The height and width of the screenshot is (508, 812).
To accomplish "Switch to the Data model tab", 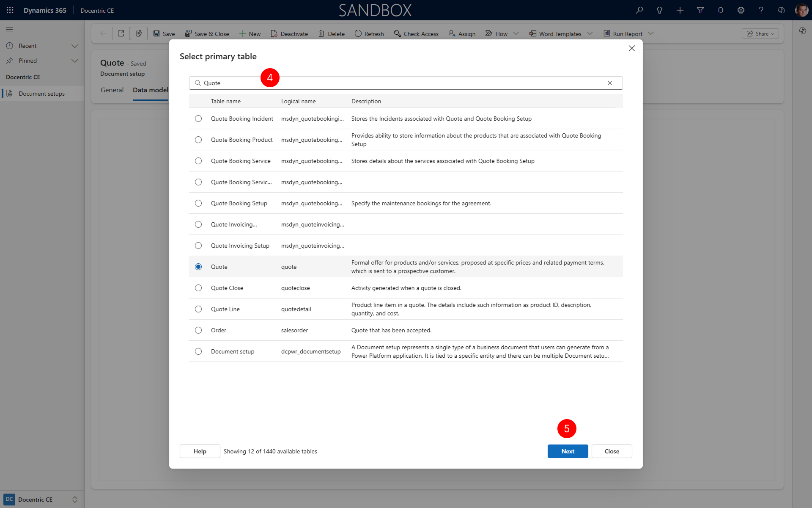I will (151, 90).
